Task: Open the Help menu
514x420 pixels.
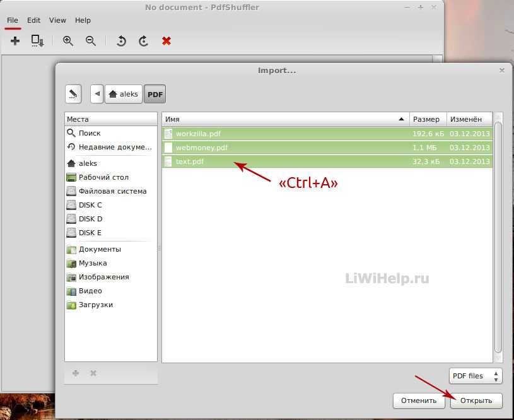Action: point(83,20)
